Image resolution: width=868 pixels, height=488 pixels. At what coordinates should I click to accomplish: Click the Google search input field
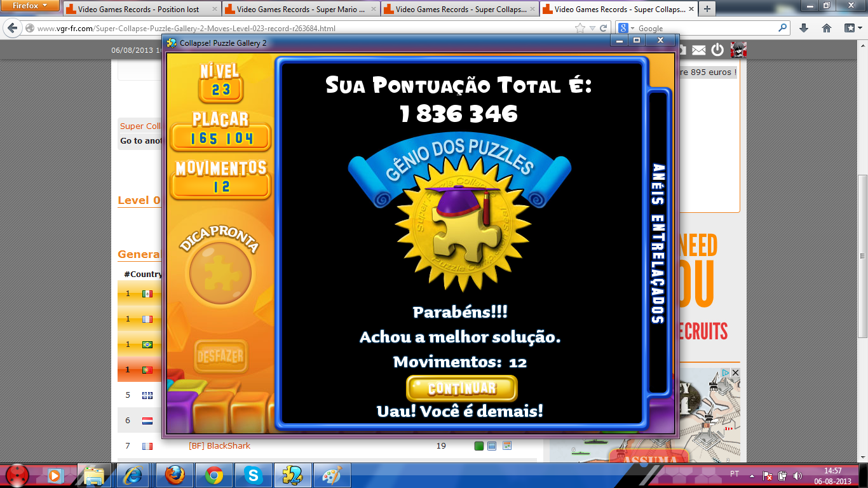click(705, 28)
